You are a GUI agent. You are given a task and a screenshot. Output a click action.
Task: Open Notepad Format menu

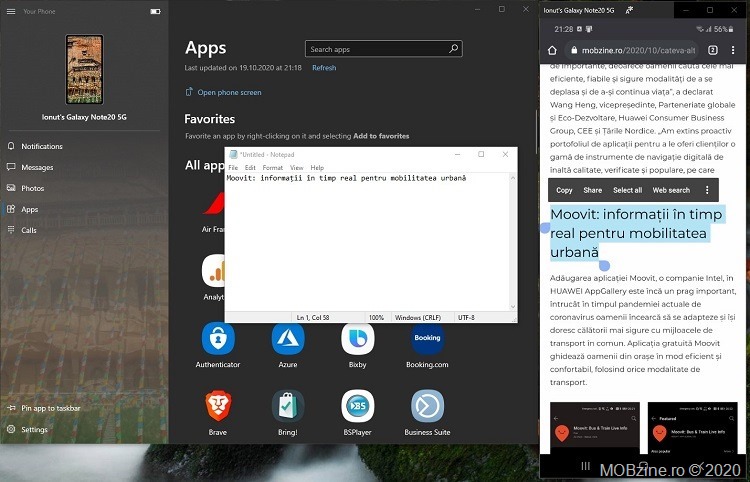[x=273, y=168]
